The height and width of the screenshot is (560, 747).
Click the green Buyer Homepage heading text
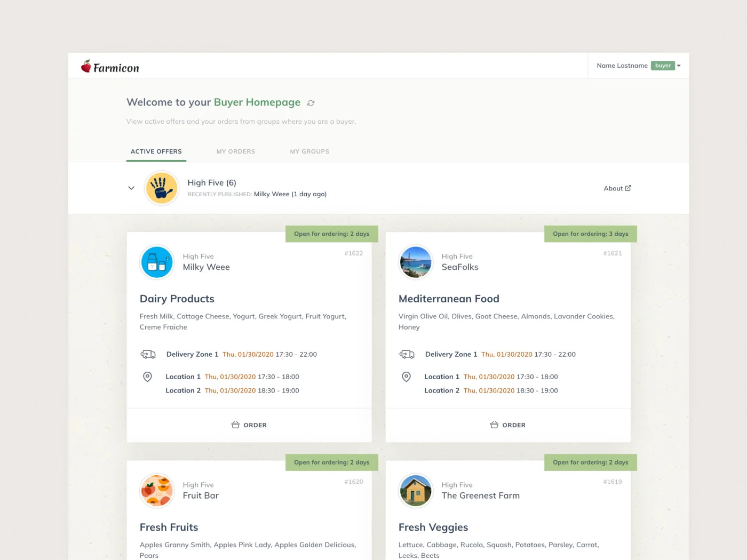[x=257, y=102]
